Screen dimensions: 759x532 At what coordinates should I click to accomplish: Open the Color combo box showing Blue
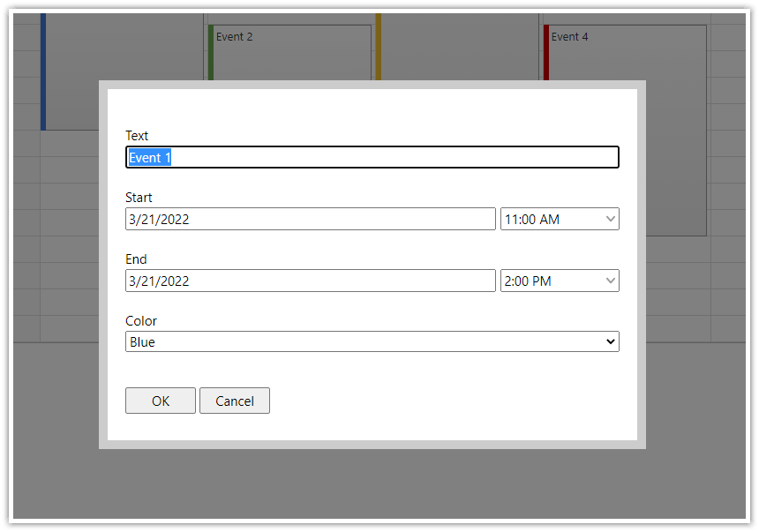371,341
